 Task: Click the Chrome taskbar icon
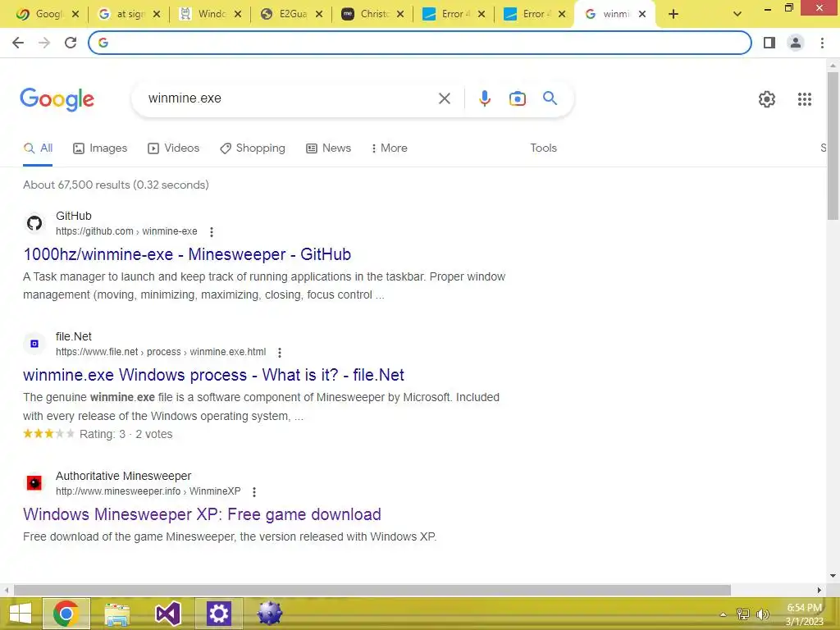pos(66,614)
